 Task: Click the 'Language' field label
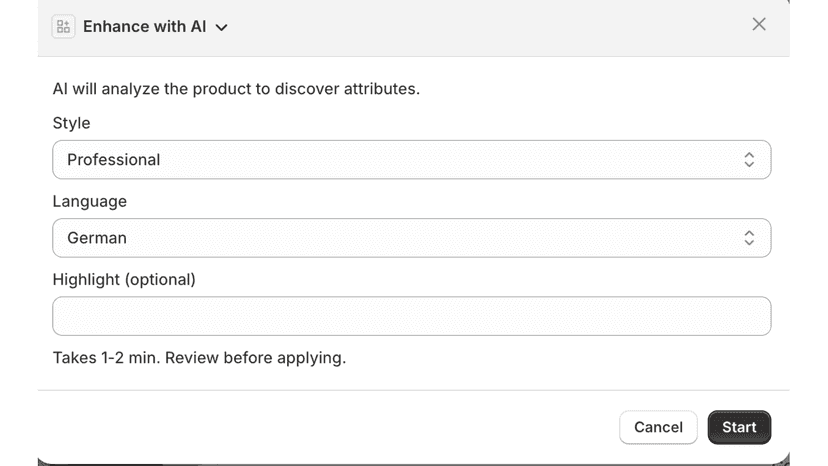pyautogui.click(x=90, y=201)
